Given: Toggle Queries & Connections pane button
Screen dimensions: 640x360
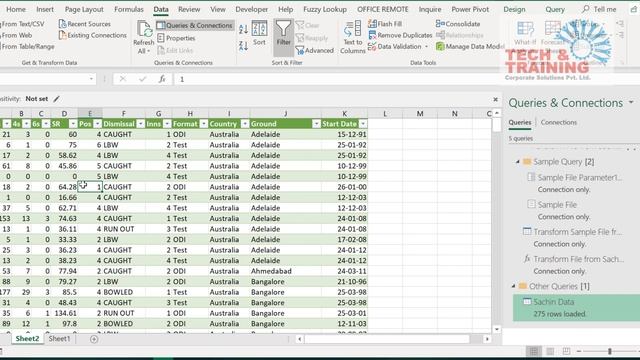Looking at the screenshot, I should [x=194, y=25].
